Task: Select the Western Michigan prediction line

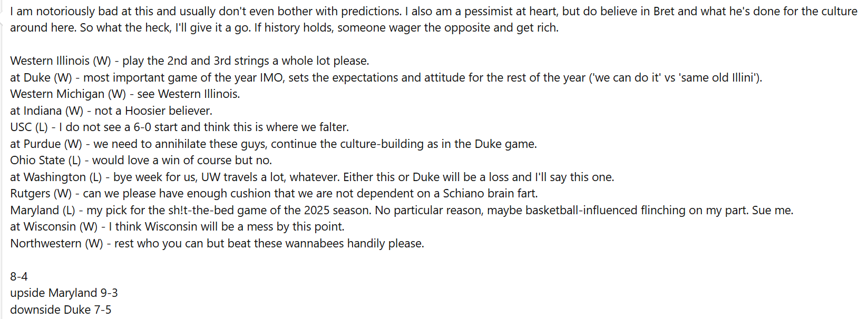Action: (125, 94)
